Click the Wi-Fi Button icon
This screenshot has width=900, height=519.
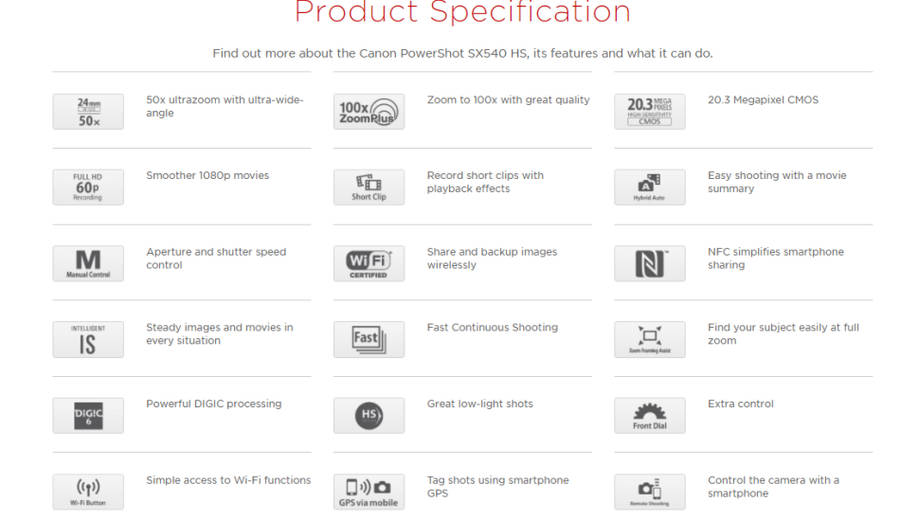[x=88, y=491]
